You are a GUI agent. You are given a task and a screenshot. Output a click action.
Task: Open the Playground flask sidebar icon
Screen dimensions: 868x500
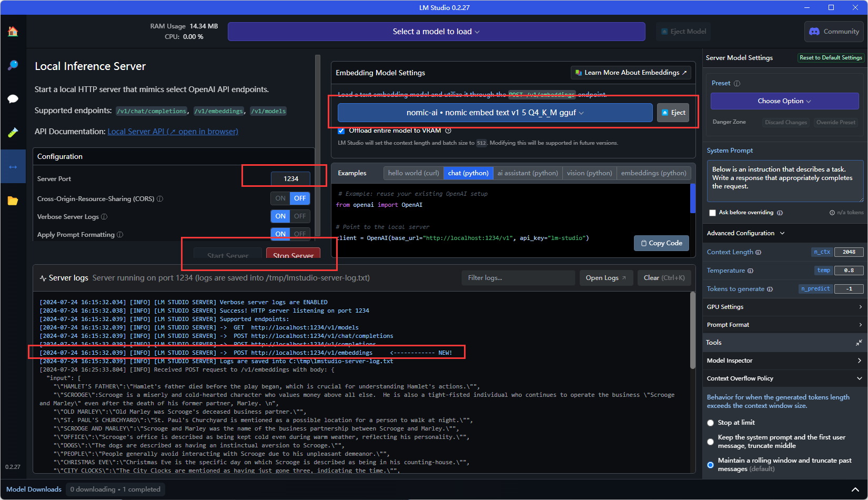click(13, 133)
